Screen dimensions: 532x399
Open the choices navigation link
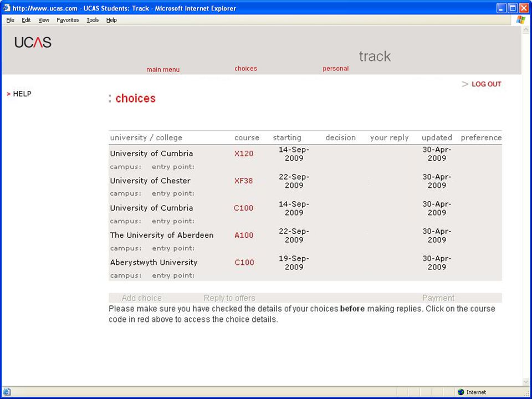(245, 69)
